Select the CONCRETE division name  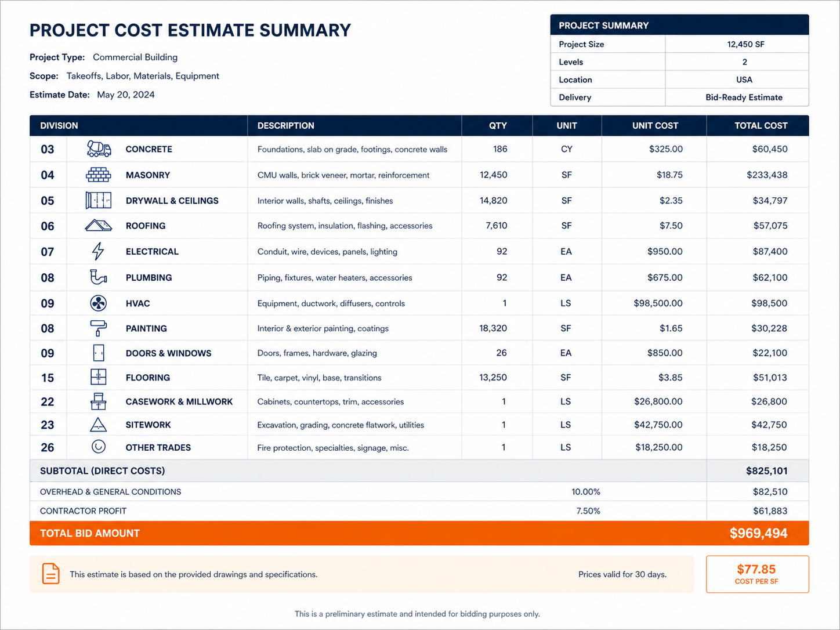pyautogui.click(x=149, y=149)
